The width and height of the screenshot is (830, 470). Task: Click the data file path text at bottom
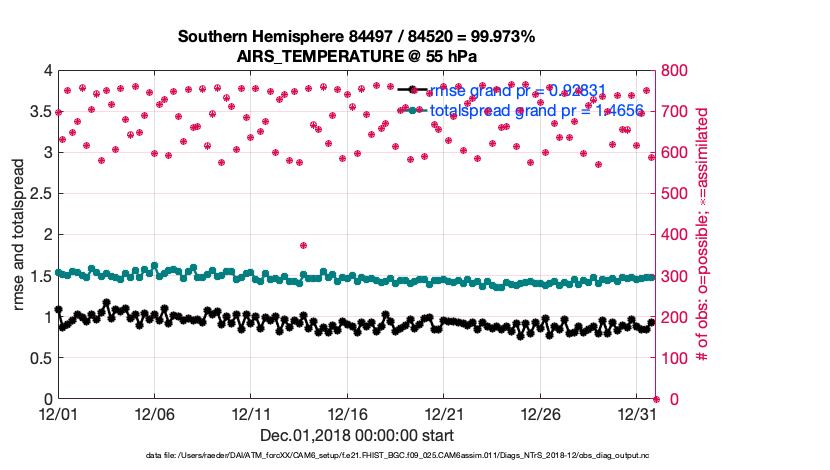coord(404,456)
